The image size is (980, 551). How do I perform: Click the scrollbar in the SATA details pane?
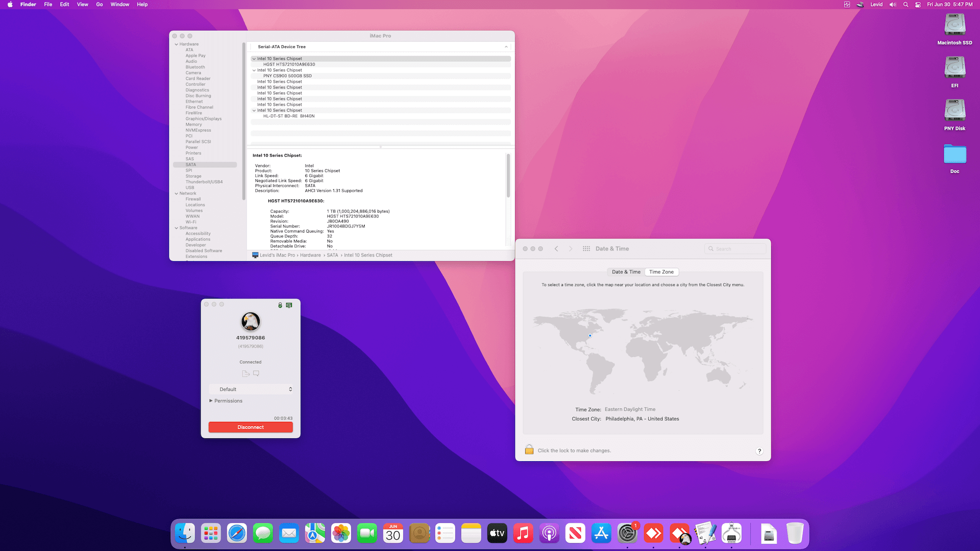508,176
